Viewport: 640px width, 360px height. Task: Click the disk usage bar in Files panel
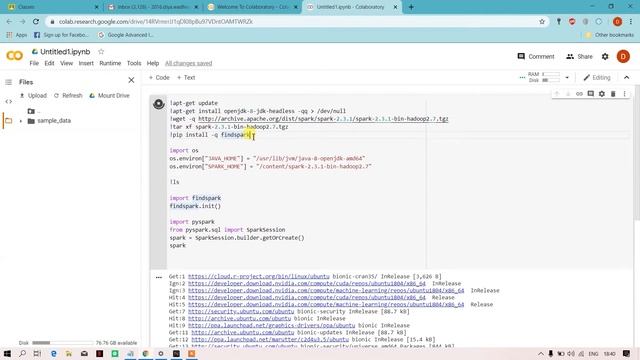pos(62,343)
